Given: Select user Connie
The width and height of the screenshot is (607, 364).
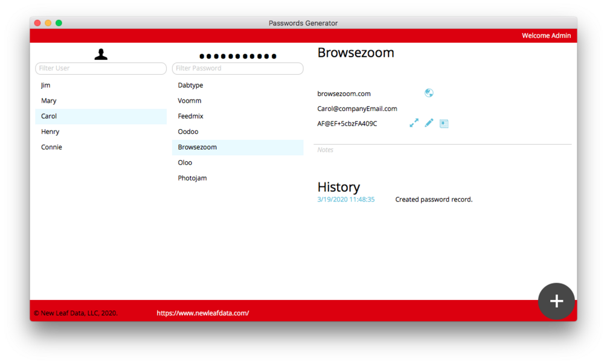Looking at the screenshot, I should (101, 147).
